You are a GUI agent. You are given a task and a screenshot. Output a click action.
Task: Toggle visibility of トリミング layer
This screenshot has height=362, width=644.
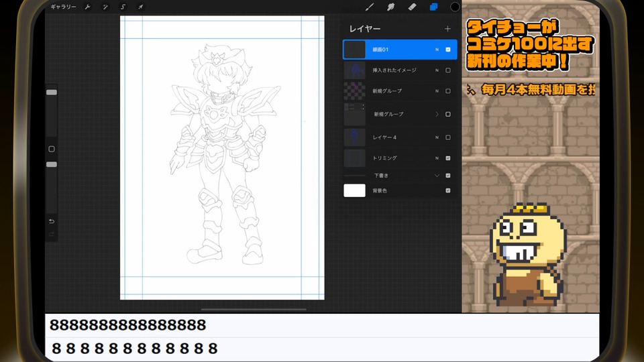pyautogui.click(x=448, y=158)
